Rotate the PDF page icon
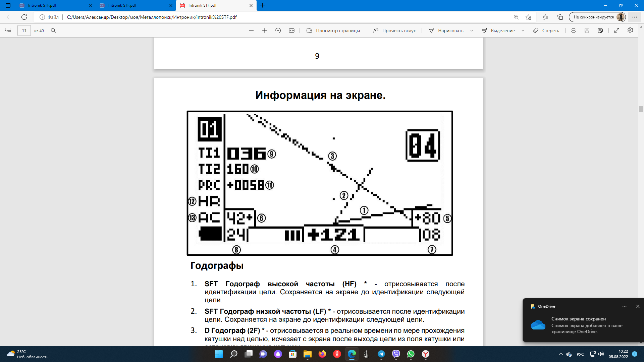644x362 pixels. pyautogui.click(x=278, y=31)
